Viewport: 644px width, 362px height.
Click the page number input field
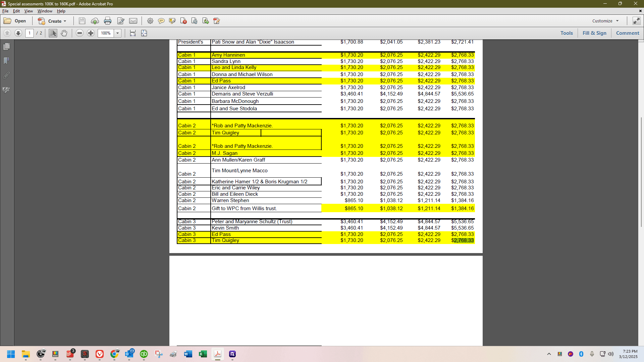[30, 33]
